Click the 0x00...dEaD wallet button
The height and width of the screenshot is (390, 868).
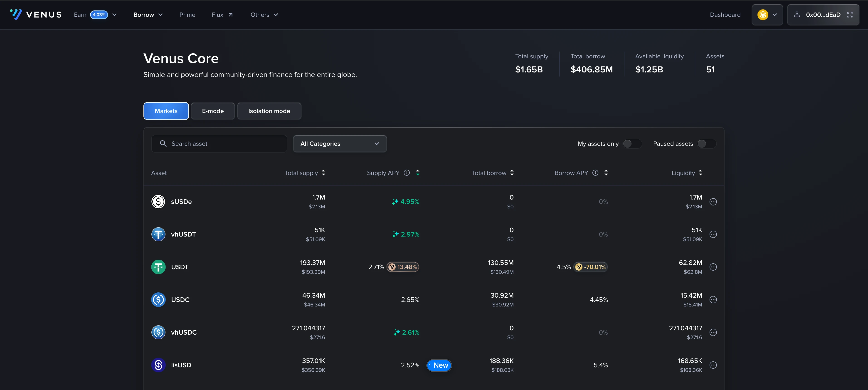click(823, 15)
